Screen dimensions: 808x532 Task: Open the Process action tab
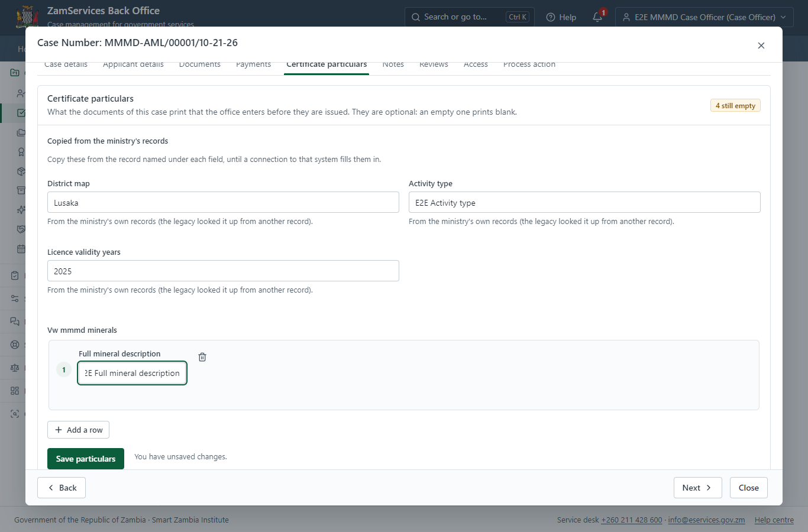(529, 64)
